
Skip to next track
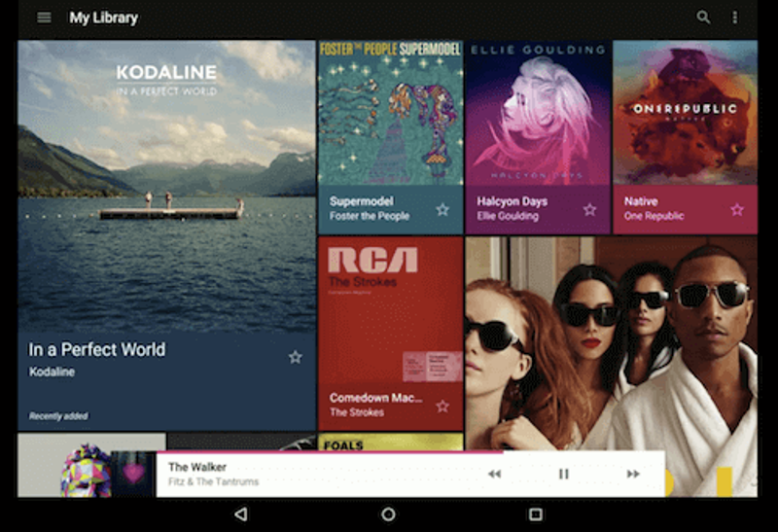tap(633, 474)
